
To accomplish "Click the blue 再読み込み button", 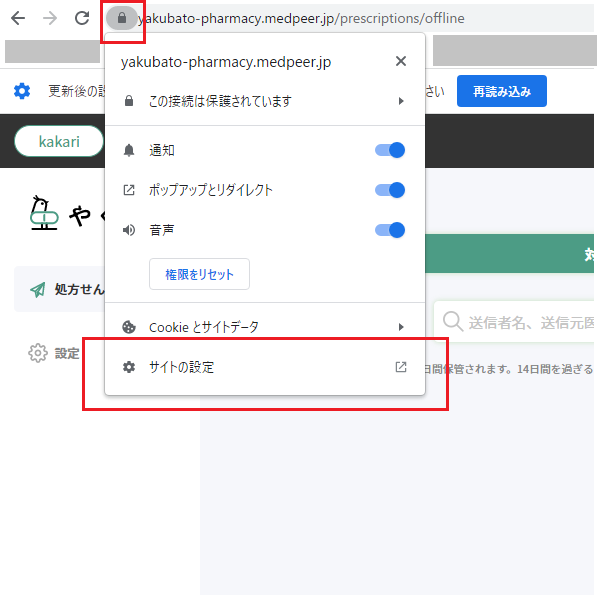I will [502, 91].
